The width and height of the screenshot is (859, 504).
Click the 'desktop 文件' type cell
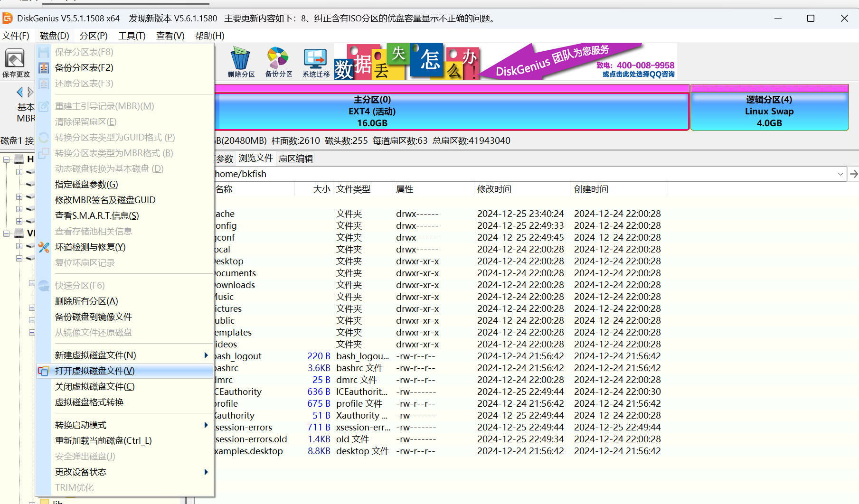tap(362, 451)
